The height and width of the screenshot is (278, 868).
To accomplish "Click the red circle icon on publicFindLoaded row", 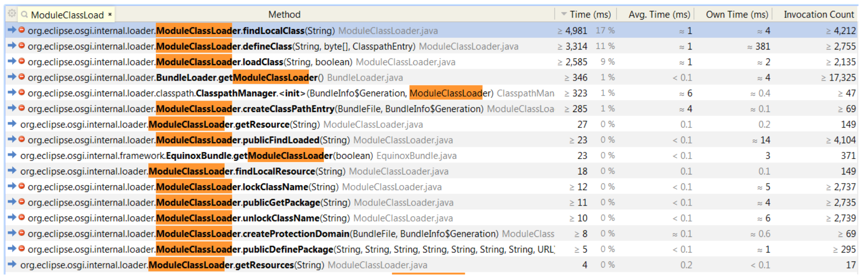I will [21, 139].
